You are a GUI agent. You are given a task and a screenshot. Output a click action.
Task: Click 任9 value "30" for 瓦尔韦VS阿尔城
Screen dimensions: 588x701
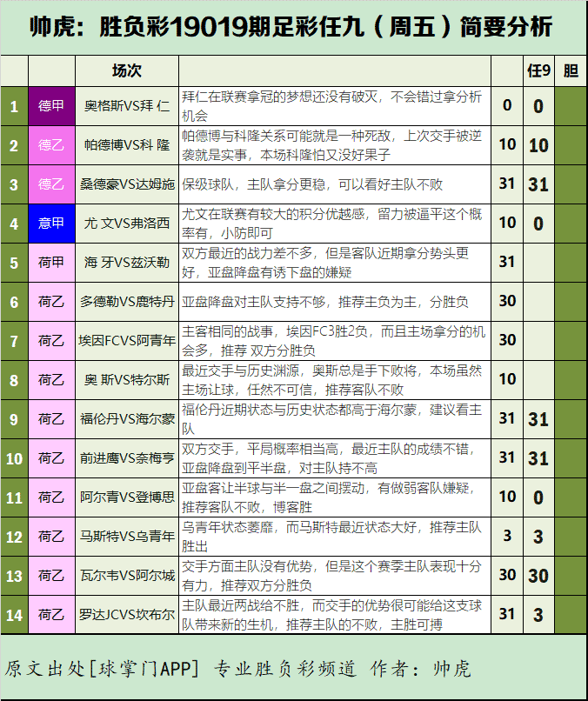[x=538, y=576]
